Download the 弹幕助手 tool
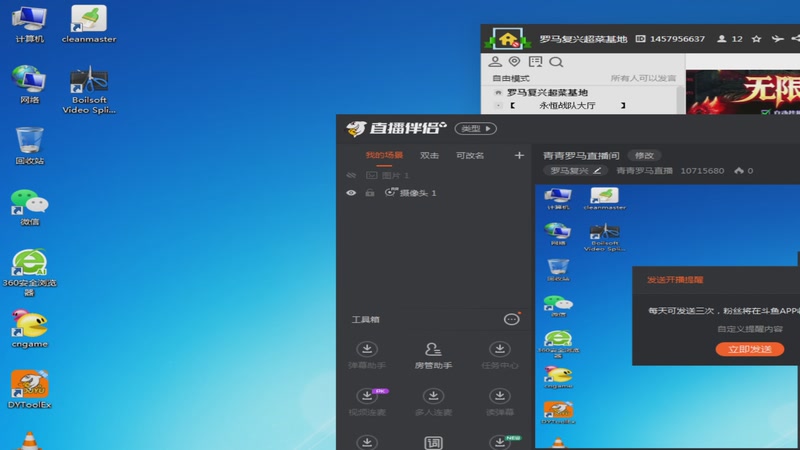 pyautogui.click(x=367, y=355)
